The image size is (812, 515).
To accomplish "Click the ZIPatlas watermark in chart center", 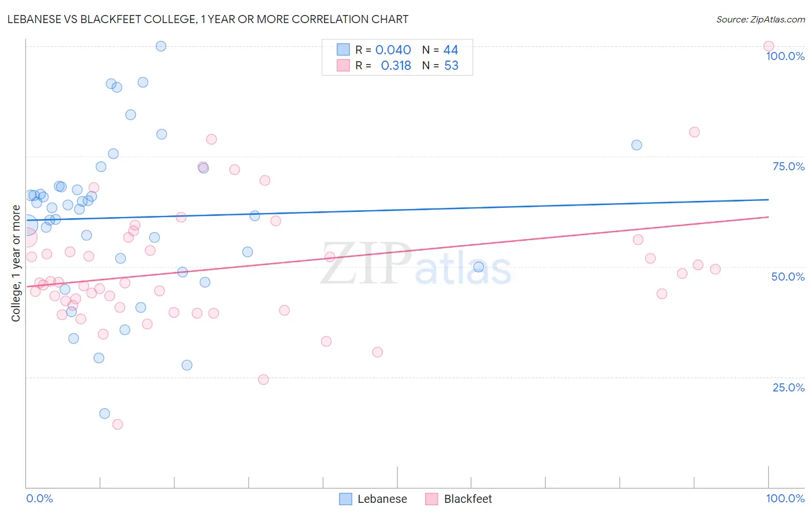I will 416,264.
